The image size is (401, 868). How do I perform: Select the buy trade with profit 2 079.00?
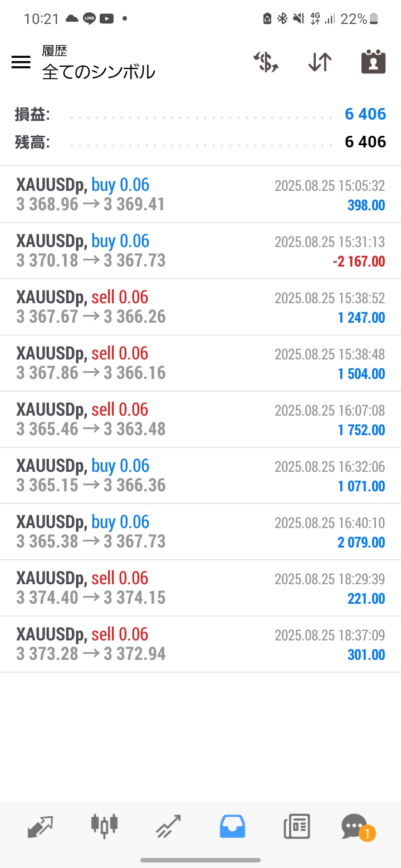point(200,532)
